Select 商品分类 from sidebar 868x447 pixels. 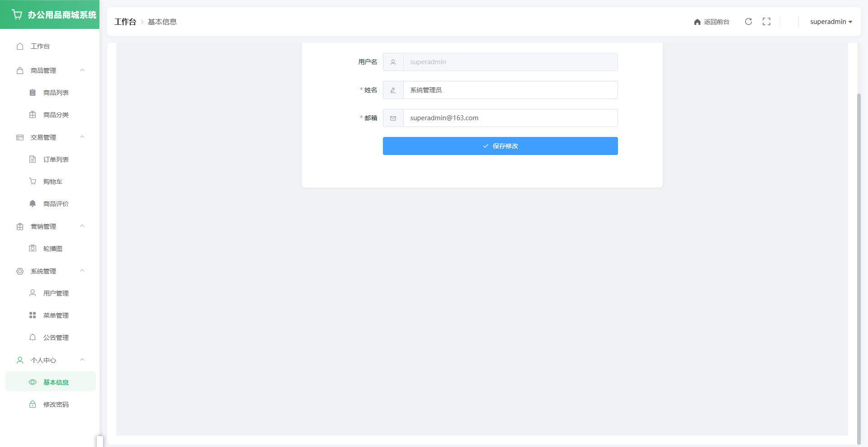[x=56, y=115]
